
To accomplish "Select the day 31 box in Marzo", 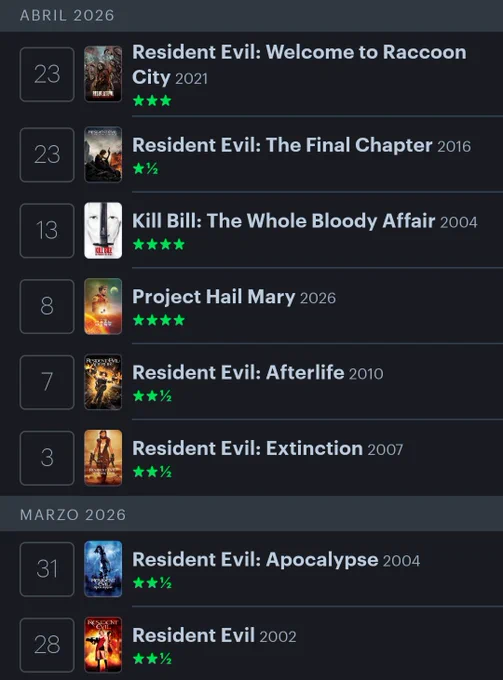I will 47,569.
